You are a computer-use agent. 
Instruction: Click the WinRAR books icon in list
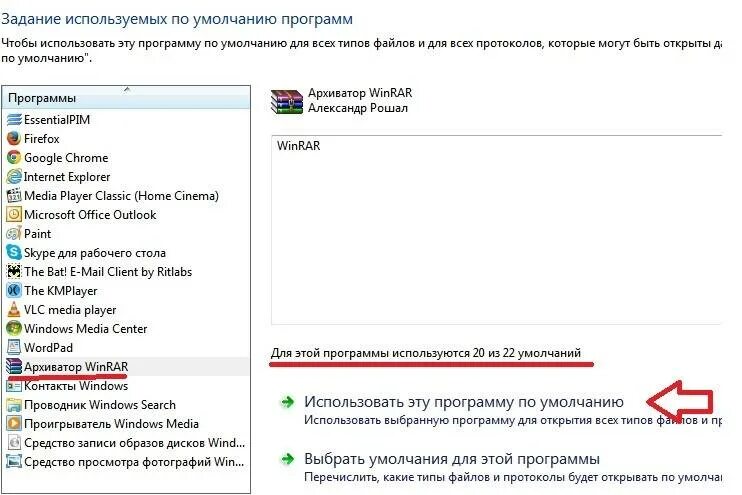[14, 366]
